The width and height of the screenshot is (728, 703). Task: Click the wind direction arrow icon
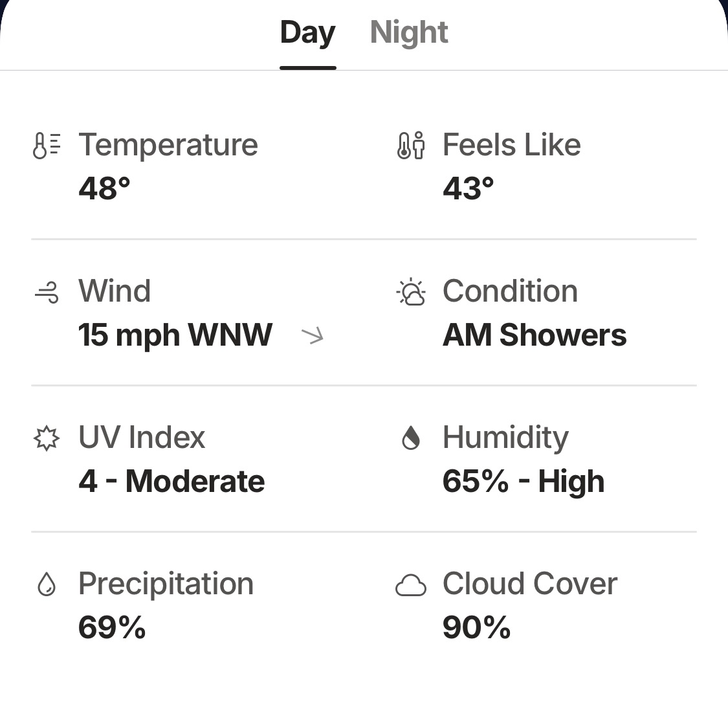(313, 335)
